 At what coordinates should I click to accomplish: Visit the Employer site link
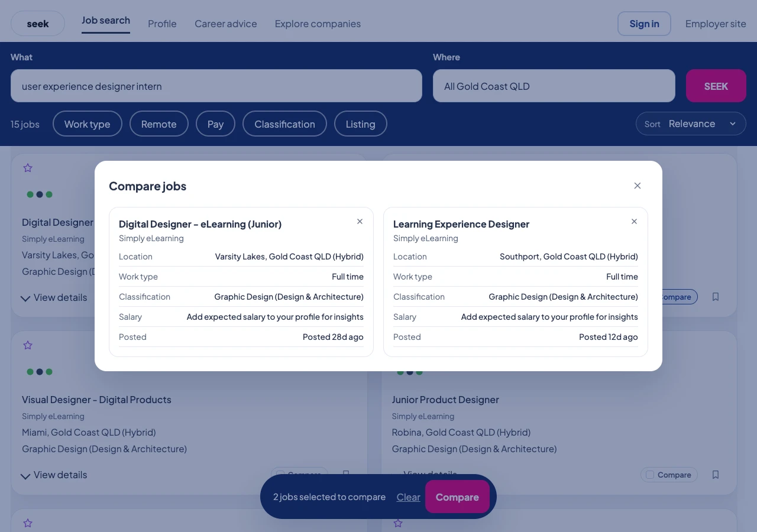(x=716, y=24)
